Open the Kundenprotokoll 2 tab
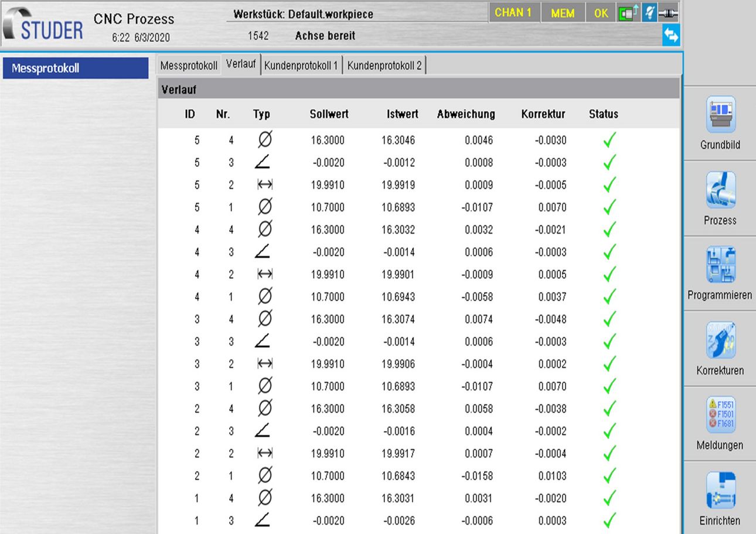Image resolution: width=756 pixels, height=534 pixels. pyautogui.click(x=384, y=66)
